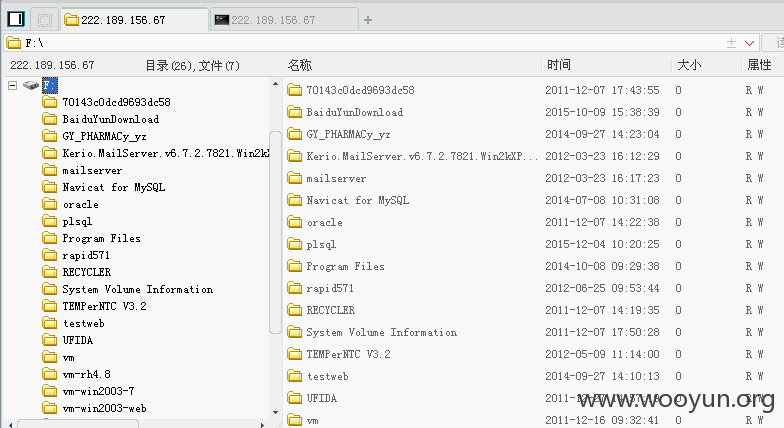Click folder icon of vm in list
784x428 pixels.
[x=294, y=420]
